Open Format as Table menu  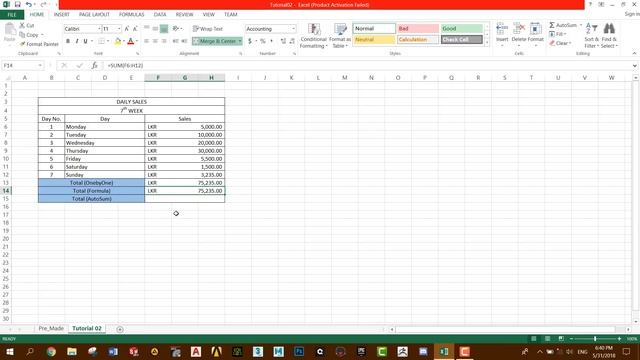[x=340, y=36]
